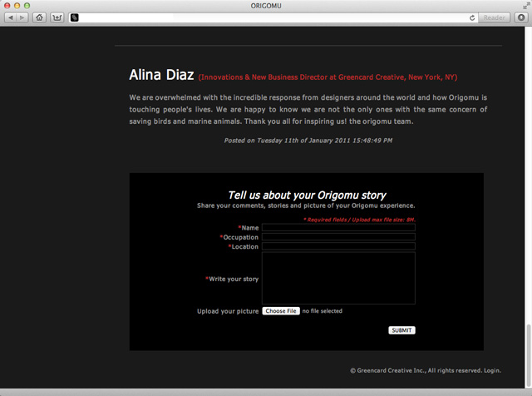
Task: Open the Login link in the footer
Action: coord(491,370)
